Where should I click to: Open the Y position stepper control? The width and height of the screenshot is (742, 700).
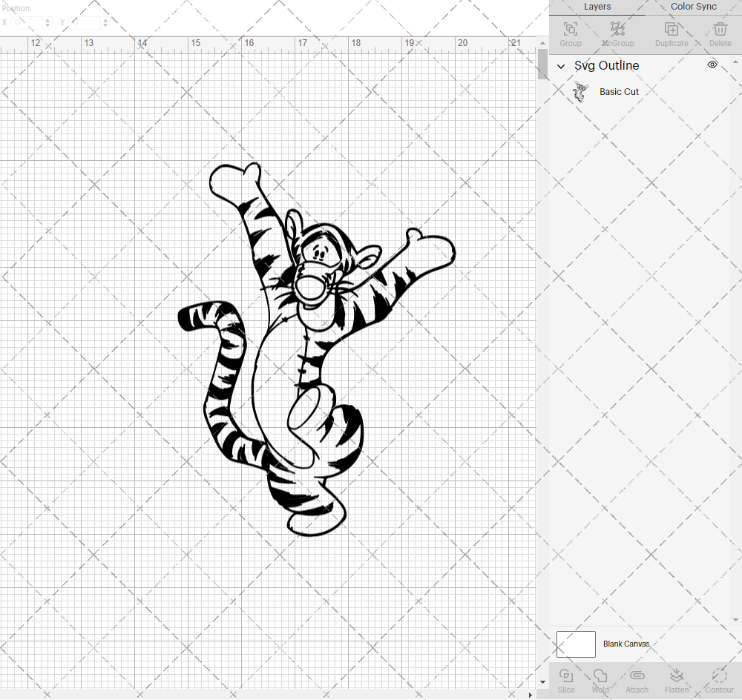click(x=105, y=22)
